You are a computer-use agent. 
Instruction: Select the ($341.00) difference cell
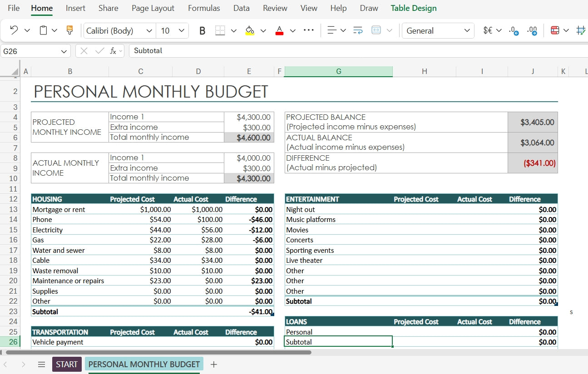[x=533, y=163]
